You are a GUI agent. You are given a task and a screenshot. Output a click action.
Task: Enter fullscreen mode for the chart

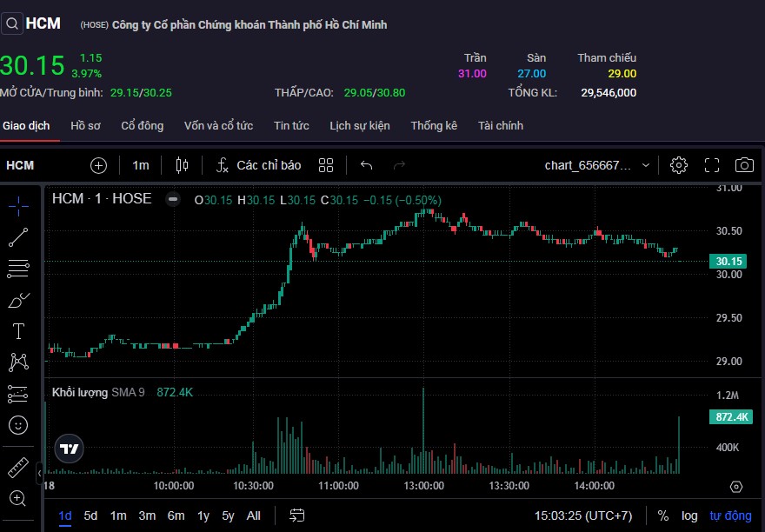click(711, 165)
